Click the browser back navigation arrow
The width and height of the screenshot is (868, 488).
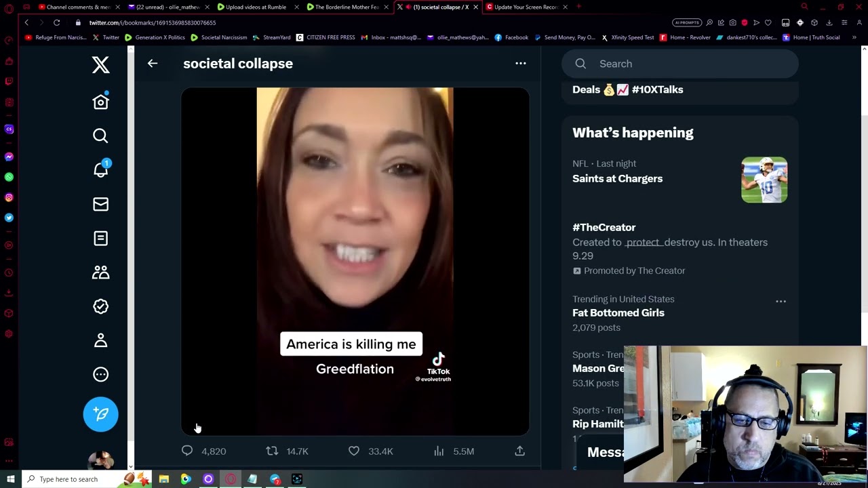tap(26, 22)
